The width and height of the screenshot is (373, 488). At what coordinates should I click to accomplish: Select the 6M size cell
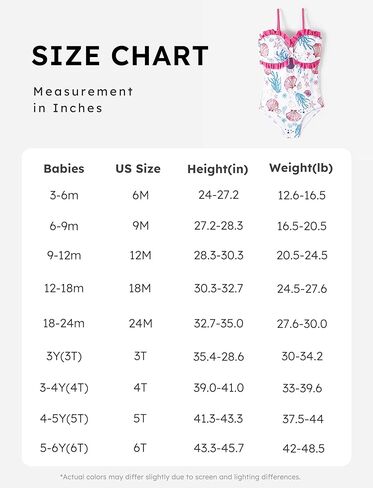[140, 195]
